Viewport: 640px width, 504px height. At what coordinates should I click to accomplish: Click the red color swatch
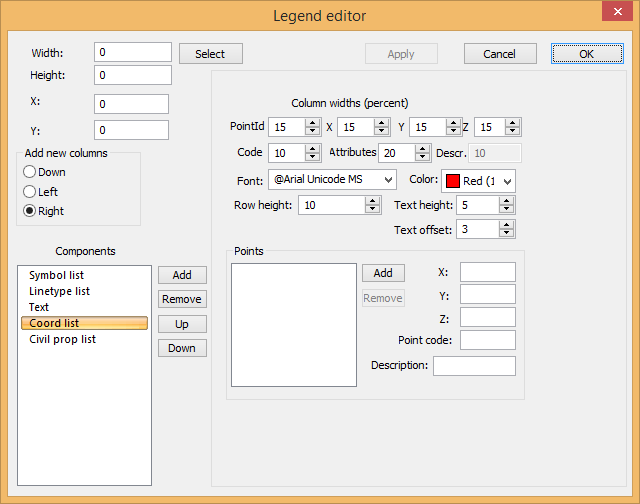pos(452,181)
